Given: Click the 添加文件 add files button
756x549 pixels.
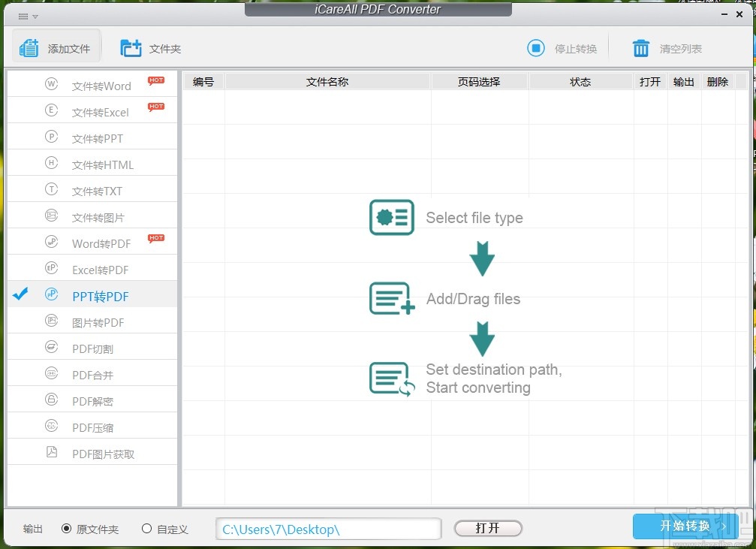Looking at the screenshot, I should click(55, 47).
